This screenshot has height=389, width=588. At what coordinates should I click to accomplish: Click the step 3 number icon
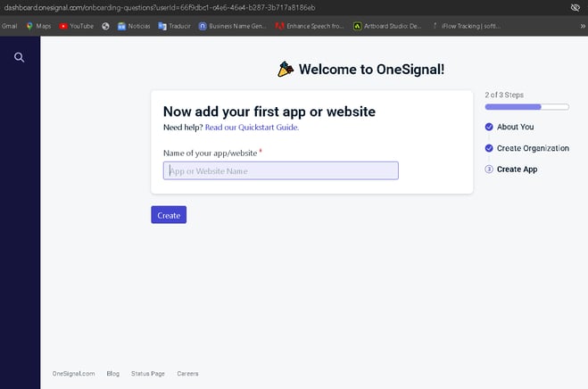489,170
